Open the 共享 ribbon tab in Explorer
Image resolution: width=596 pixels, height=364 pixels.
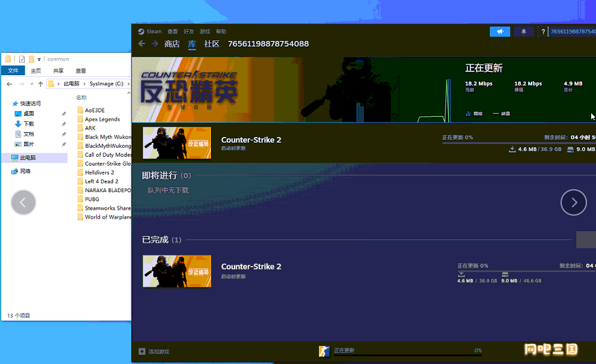58,71
